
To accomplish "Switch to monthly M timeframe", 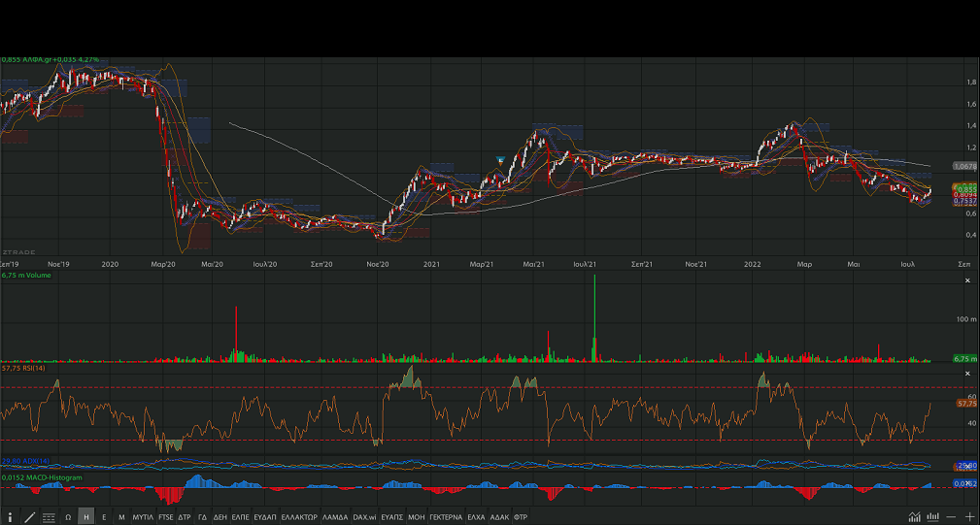I will (x=121, y=517).
